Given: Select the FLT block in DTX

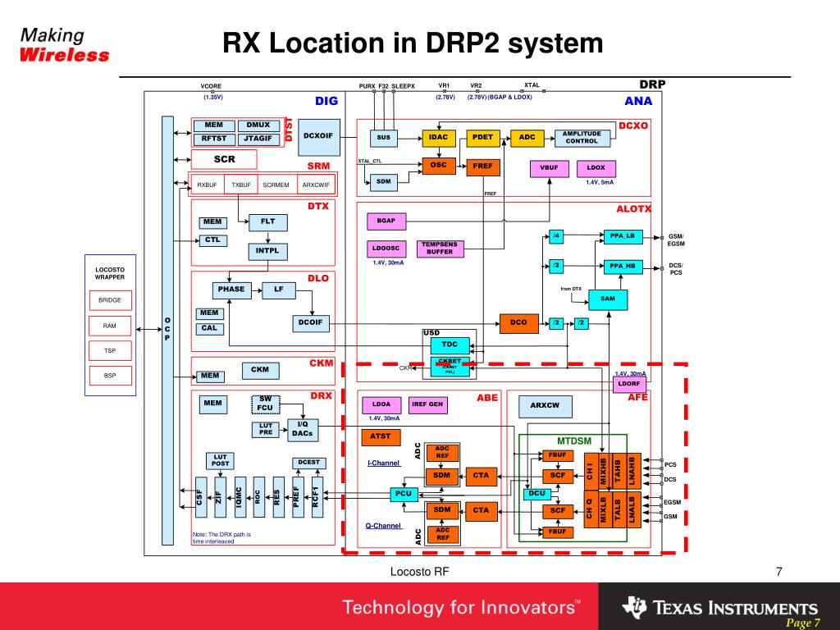Looking at the screenshot, I should [268, 221].
